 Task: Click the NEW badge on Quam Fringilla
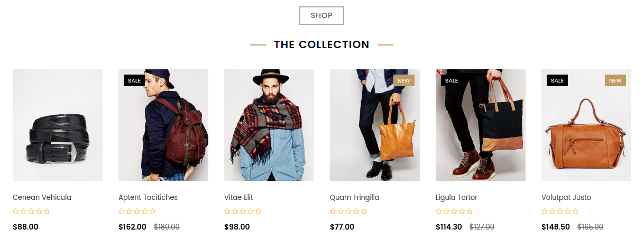coord(404,80)
